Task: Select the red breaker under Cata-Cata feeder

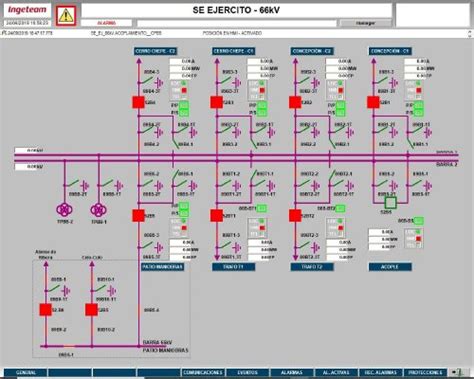Action: (91, 310)
